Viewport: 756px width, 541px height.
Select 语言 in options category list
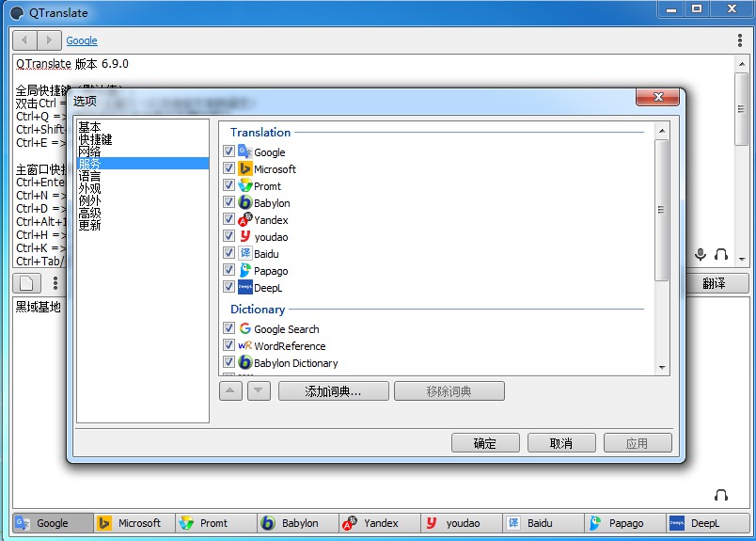click(143, 176)
